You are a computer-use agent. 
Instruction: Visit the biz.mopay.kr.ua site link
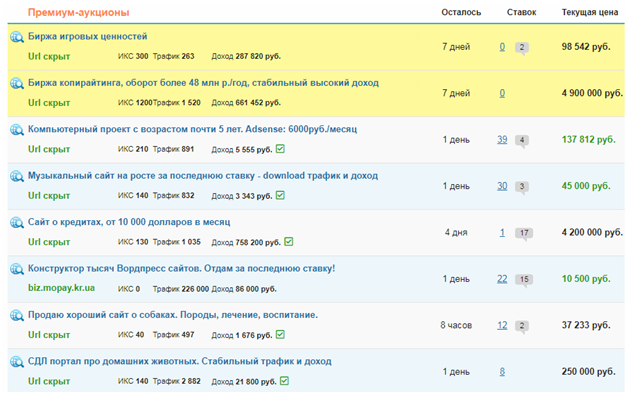coord(61,288)
